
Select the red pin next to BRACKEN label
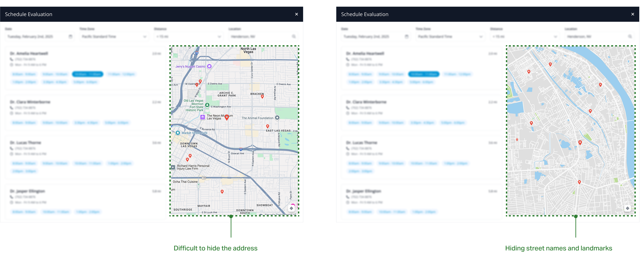262,97
